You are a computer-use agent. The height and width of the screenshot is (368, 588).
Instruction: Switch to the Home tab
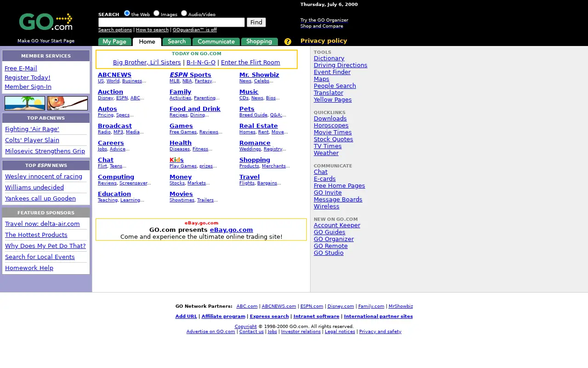pos(147,41)
